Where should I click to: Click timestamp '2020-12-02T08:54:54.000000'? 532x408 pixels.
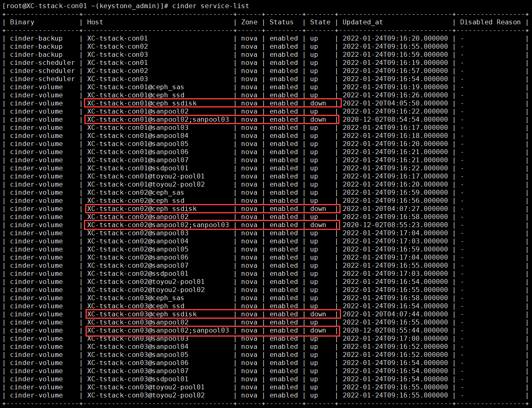(395, 120)
